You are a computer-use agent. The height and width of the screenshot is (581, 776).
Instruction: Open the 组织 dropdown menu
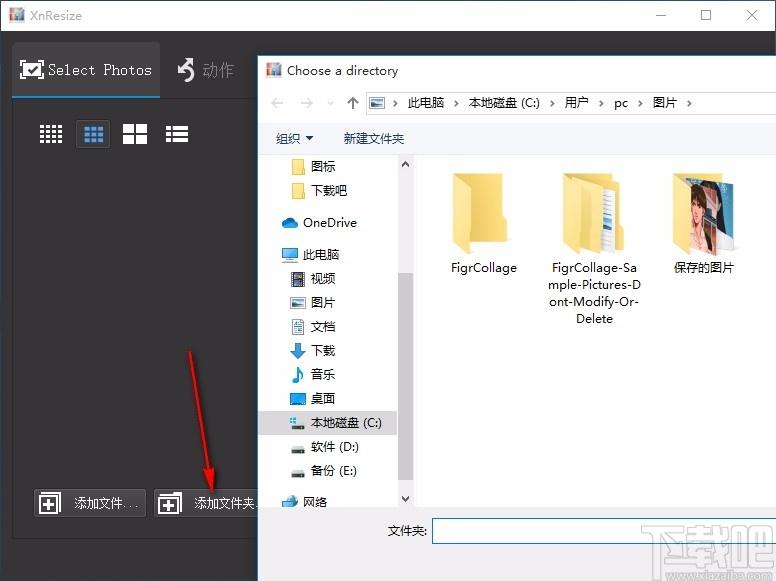coord(294,139)
